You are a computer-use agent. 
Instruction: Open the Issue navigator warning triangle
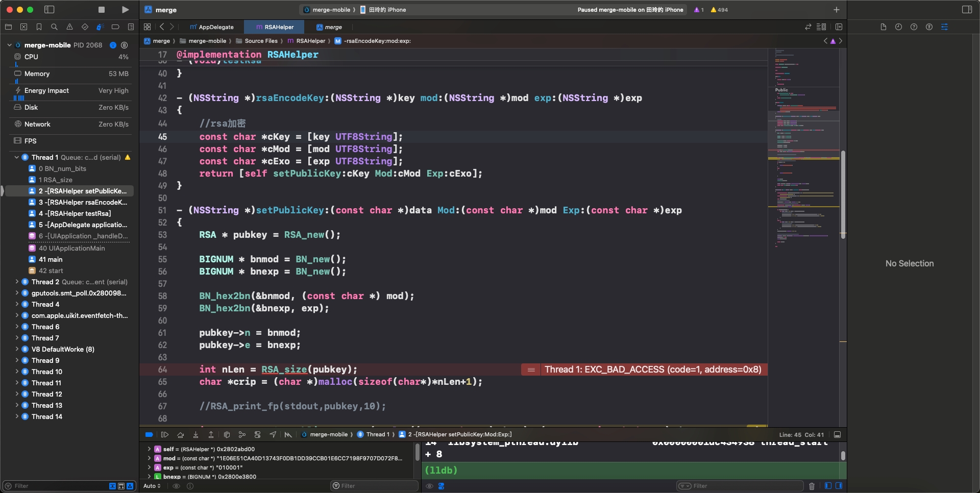pyautogui.click(x=69, y=27)
